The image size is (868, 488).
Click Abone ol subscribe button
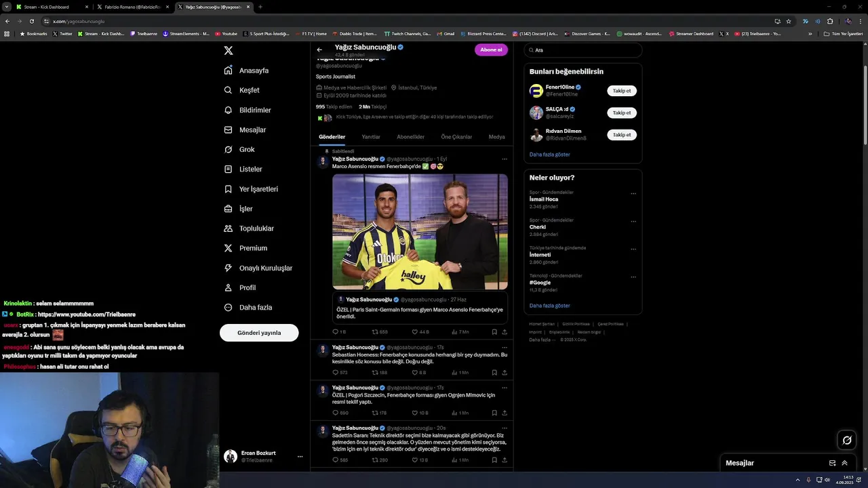point(491,49)
